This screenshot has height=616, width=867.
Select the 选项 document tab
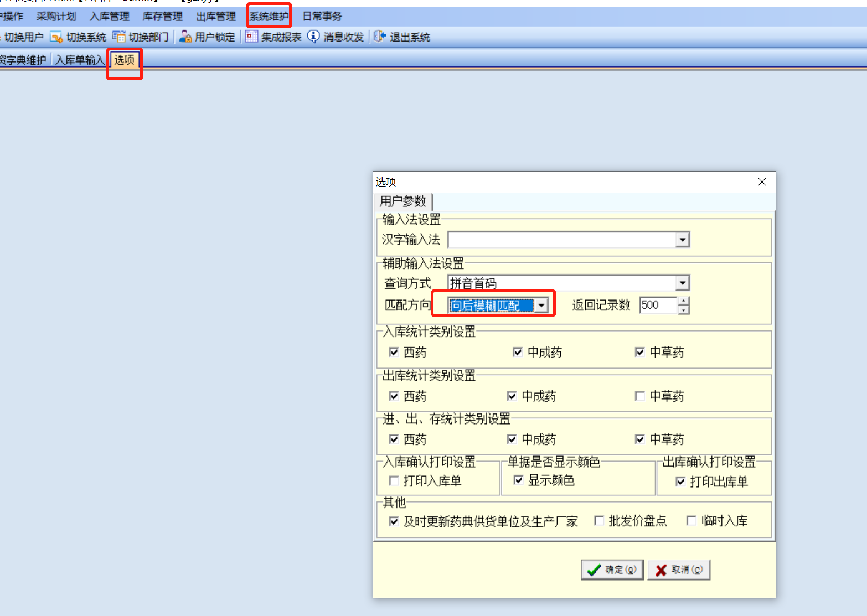[x=125, y=60]
